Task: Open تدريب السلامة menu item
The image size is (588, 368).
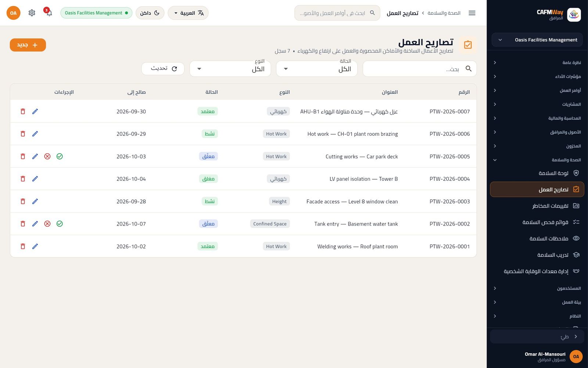Action: (537, 255)
